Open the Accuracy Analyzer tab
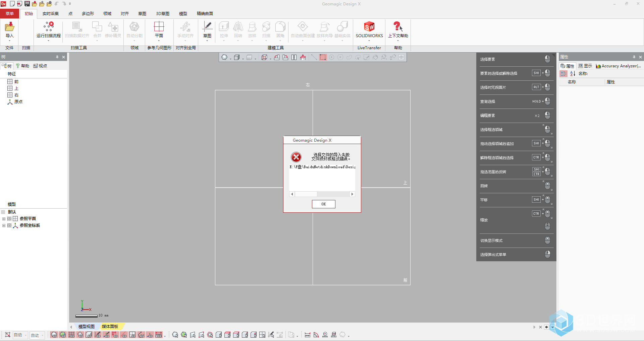This screenshot has height=341, width=644. 619,66
